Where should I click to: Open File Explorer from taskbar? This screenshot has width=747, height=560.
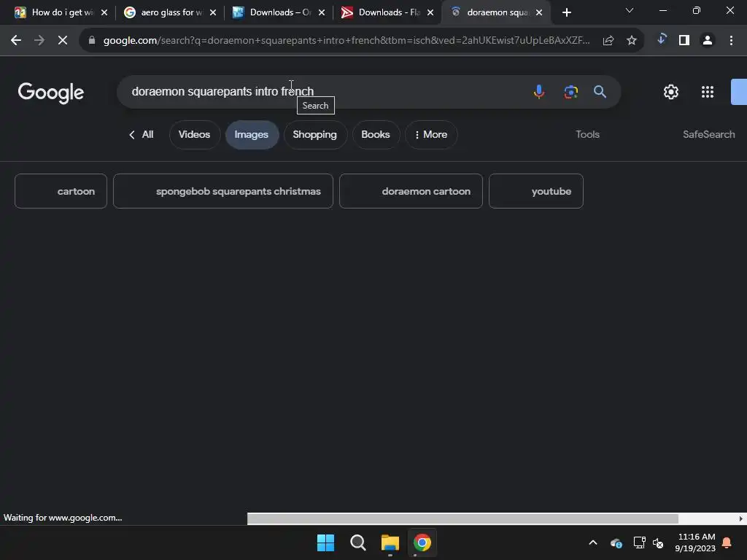pos(390,542)
